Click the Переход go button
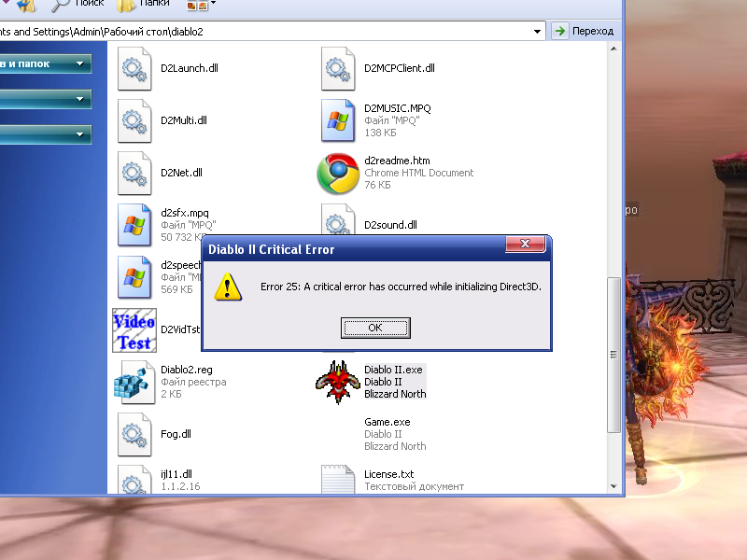 [584, 31]
